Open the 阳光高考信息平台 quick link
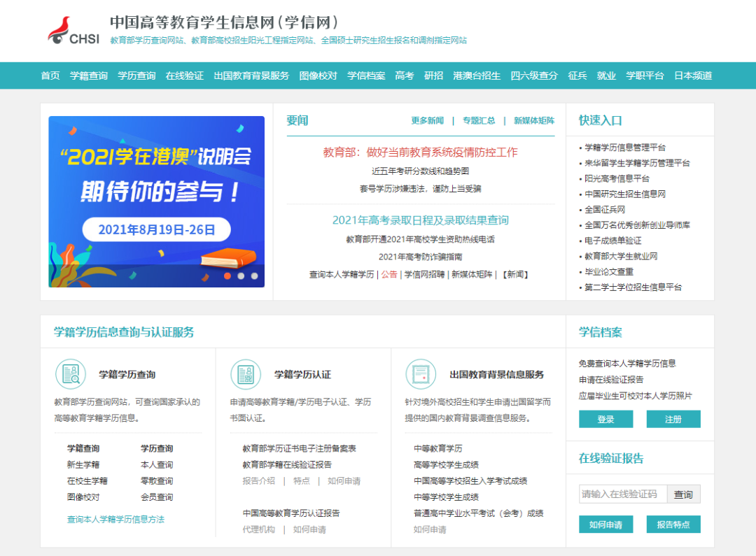Viewport: 756px width, 556px height. tap(617, 178)
